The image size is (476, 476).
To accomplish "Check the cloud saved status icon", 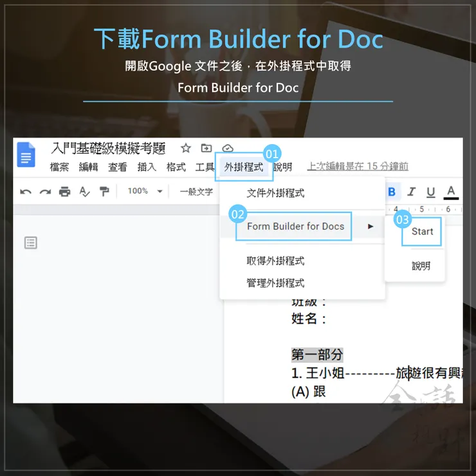I will 227,148.
